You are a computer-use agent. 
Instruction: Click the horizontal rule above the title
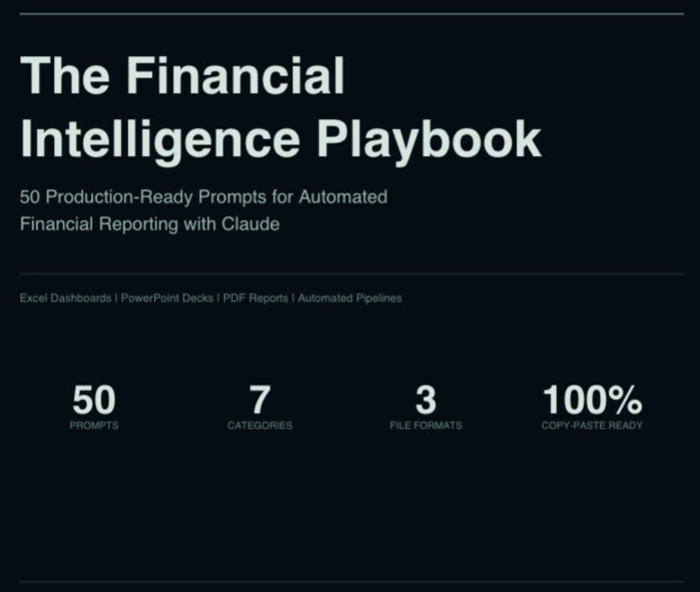click(x=350, y=14)
